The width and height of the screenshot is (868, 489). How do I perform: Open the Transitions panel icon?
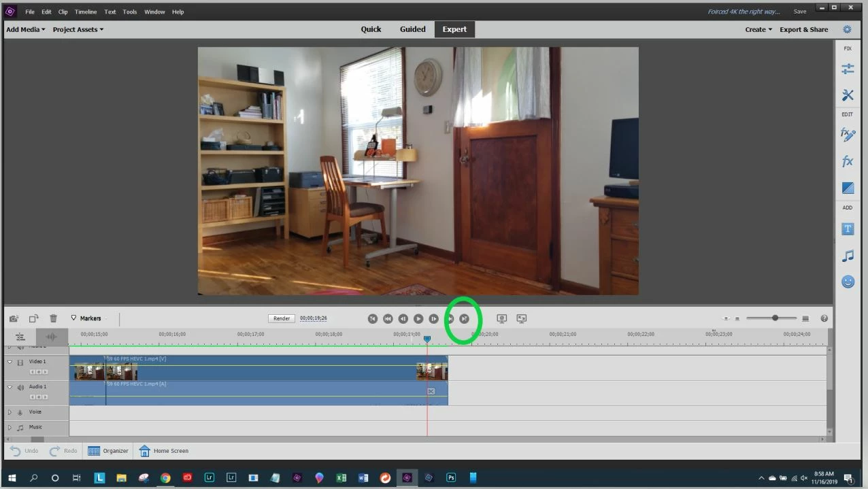848,187
